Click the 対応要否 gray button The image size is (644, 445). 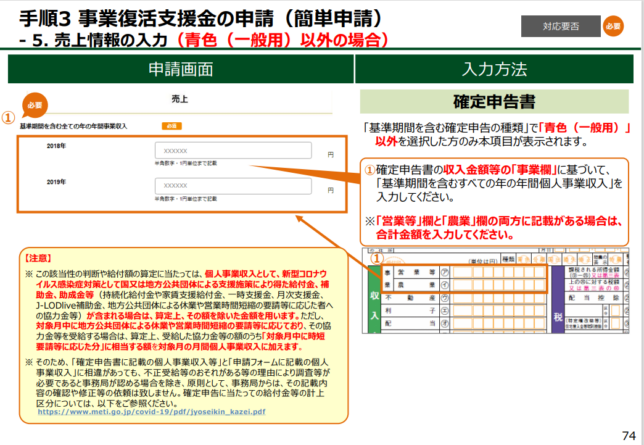(561, 26)
